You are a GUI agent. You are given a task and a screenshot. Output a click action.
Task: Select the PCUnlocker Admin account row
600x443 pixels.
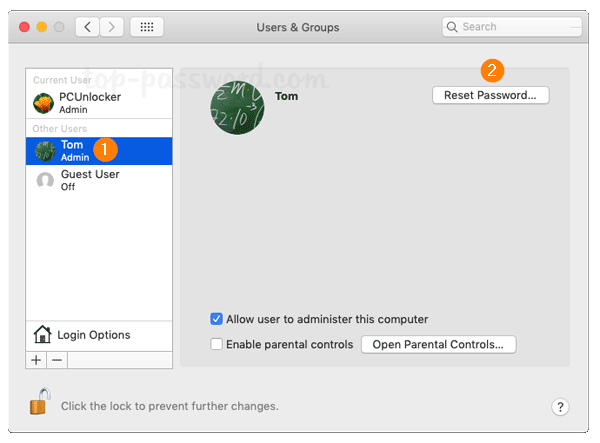tap(99, 103)
